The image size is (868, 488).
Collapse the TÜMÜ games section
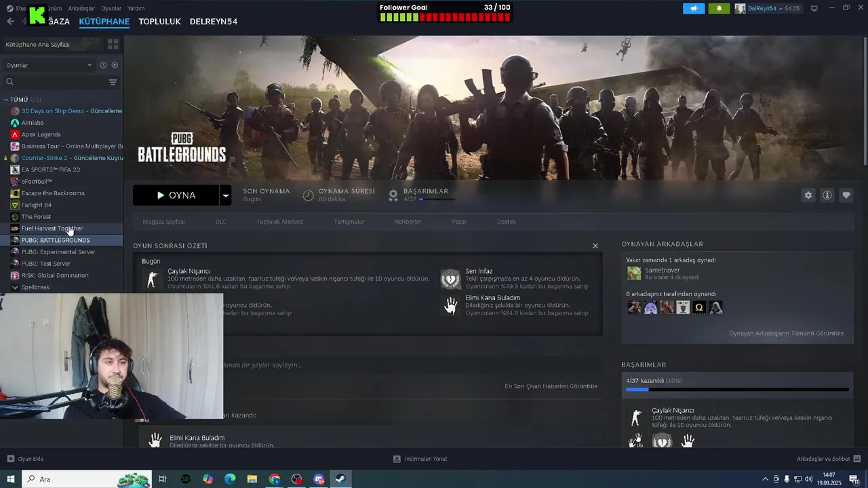[x=5, y=100]
